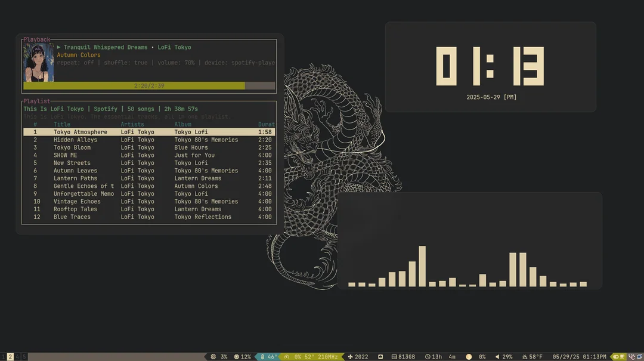
Task: Click the anime girl album art thumbnail
Action: 38,63
